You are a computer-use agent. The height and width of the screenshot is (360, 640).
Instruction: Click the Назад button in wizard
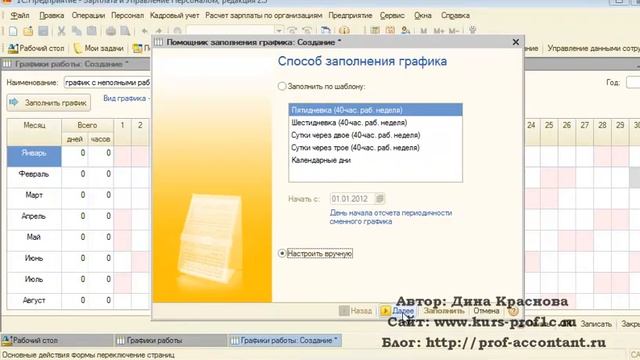pos(356,311)
